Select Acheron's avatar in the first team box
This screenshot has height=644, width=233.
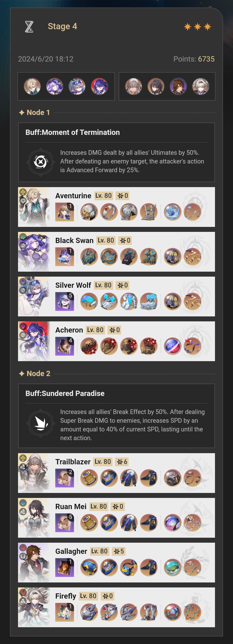[99, 86]
